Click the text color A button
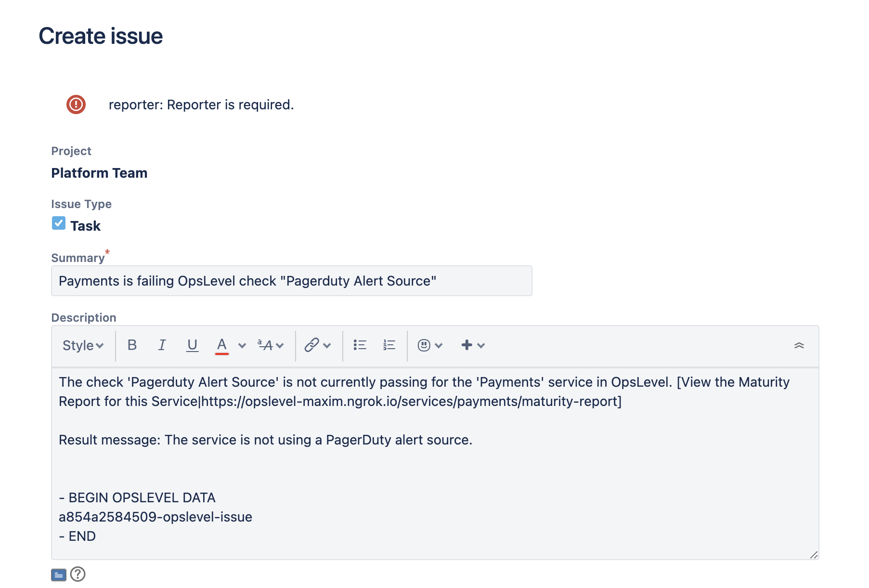The height and width of the screenshot is (588, 869). pyautogui.click(x=221, y=345)
